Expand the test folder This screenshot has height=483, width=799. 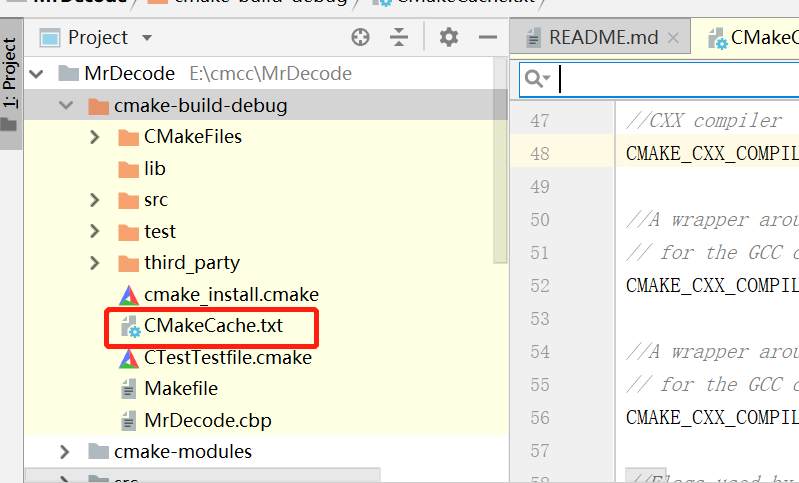click(x=95, y=231)
